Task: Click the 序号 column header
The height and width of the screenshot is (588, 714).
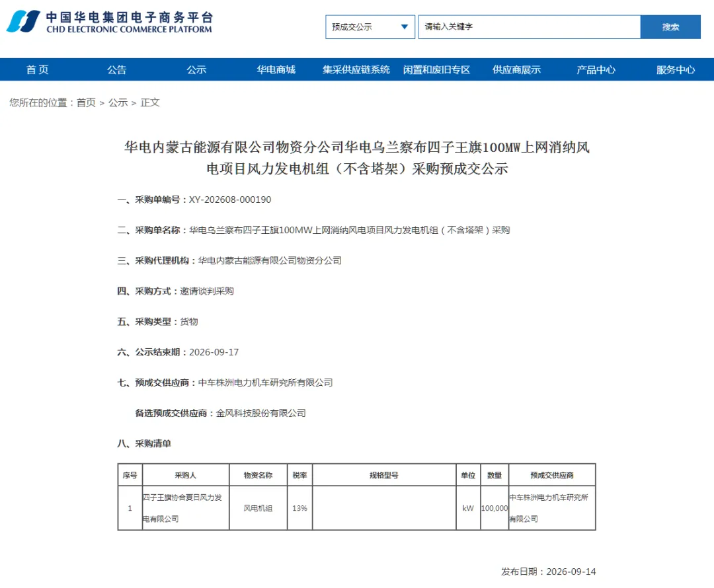Action: [x=130, y=475]
